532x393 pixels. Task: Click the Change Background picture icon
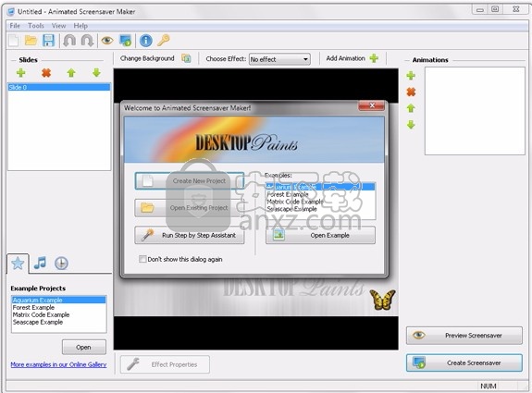click(x=186, y=58)
